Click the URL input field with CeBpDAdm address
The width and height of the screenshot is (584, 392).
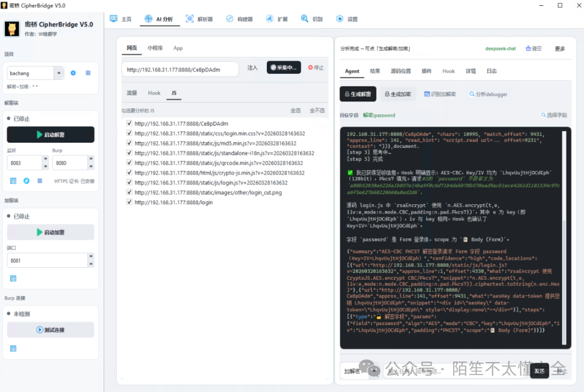pos(180,69)
